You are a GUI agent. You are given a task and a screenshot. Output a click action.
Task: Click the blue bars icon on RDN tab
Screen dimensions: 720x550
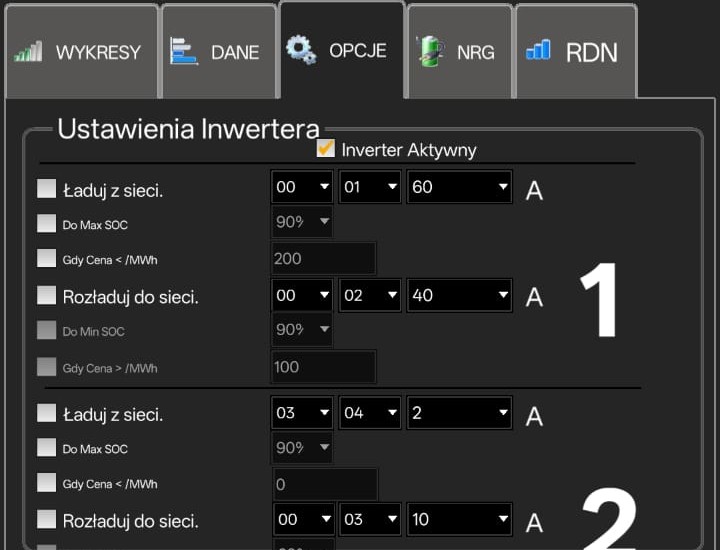538,50
